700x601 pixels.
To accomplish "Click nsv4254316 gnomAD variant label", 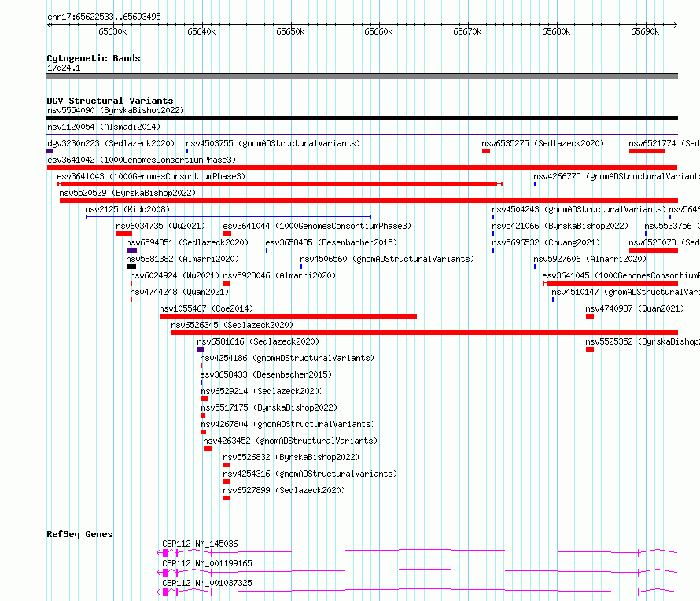I will (x=310, y=474).
